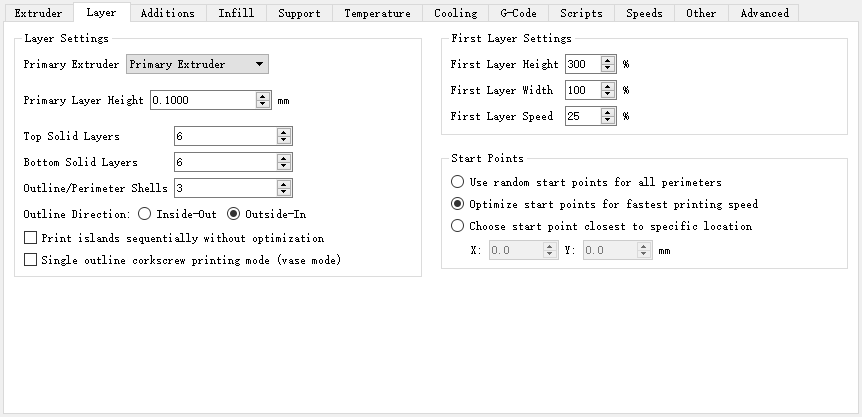
Task: Select Inside-Out outline direction
Action: click(x=145, y=214)
